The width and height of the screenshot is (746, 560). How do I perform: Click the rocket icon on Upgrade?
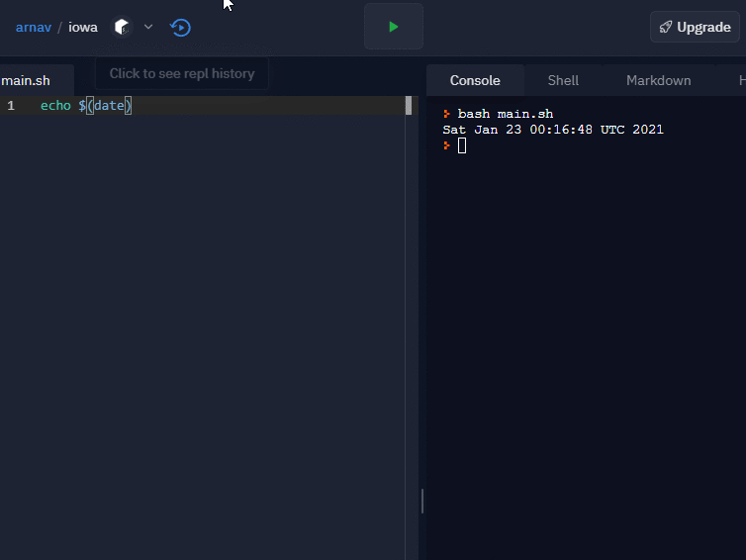coord(666,27)
